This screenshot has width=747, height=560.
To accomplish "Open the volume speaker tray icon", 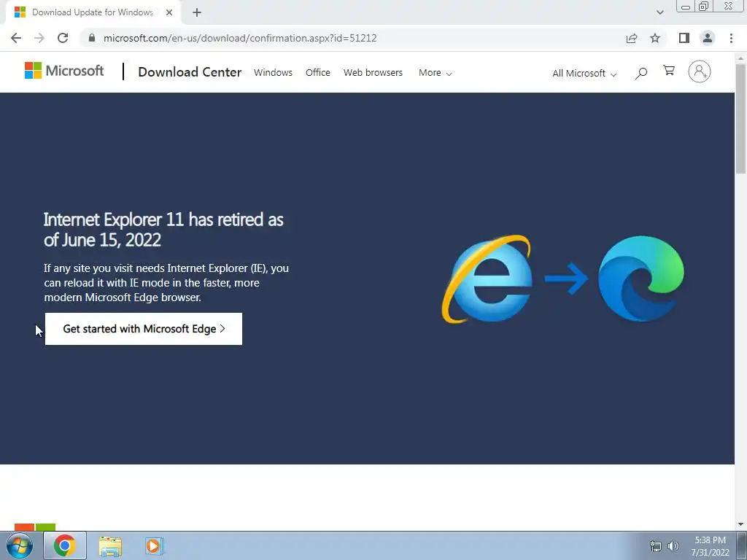I will (673, 546).
